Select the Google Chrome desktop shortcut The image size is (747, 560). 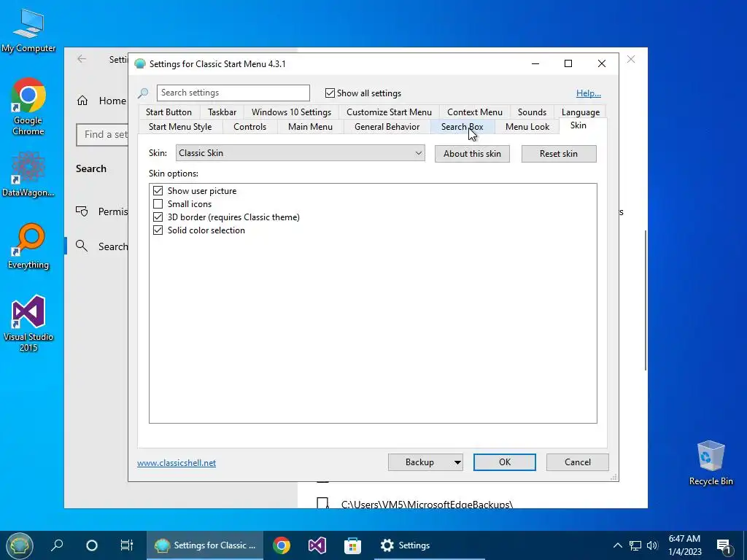tap(28, 106)
